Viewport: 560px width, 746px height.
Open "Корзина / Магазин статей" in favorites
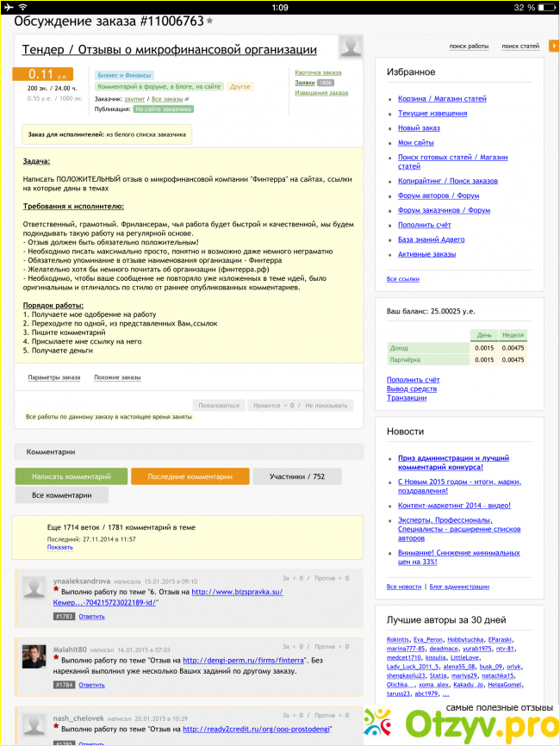[442, 99]
